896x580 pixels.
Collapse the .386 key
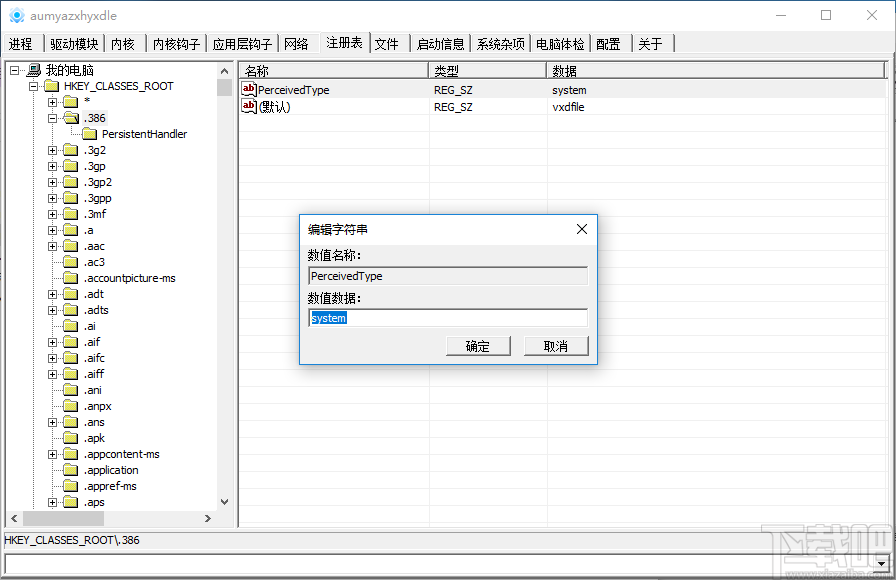[x=53, y=118]
